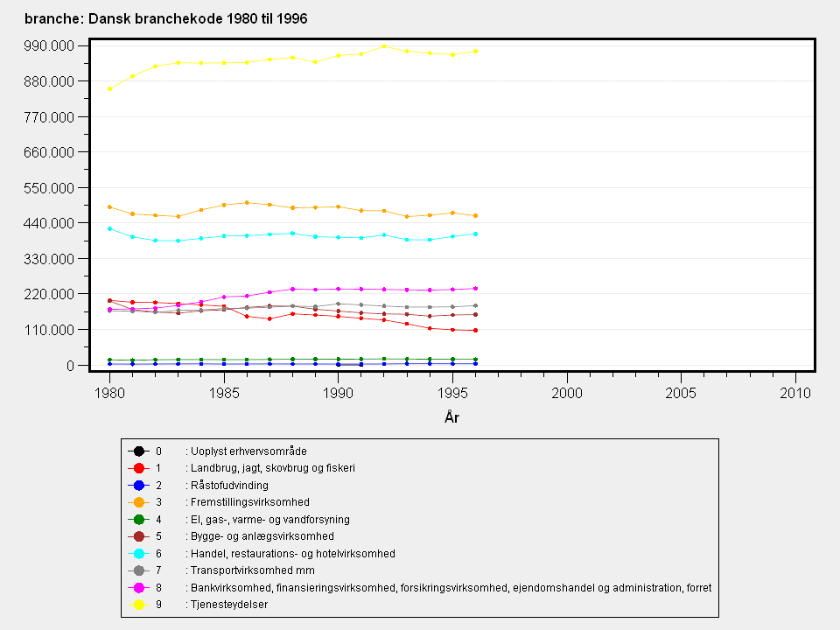Viewport: 840px width, 630px height.
Task: Select the blue Råstofudvinding legend marker
Action: pos(137,486)
